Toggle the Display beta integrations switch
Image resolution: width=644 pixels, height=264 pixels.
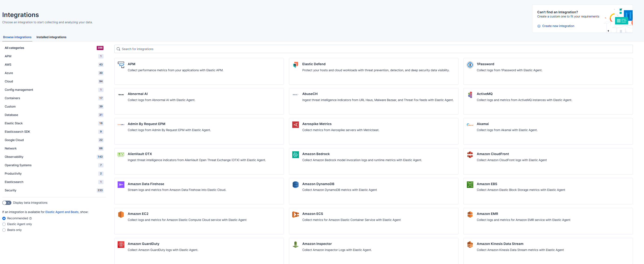point(7,203)
